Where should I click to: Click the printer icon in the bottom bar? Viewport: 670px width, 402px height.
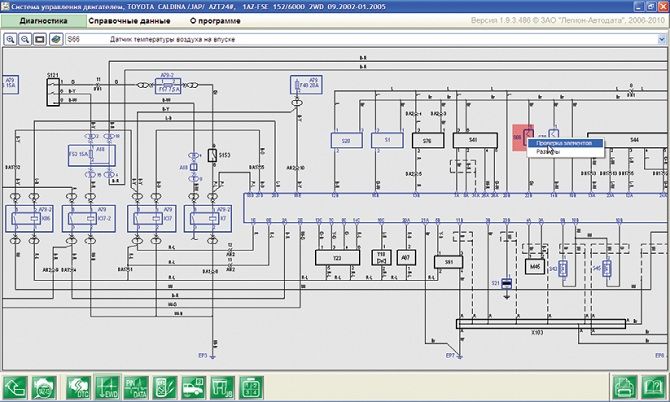[x=625, y=387]
